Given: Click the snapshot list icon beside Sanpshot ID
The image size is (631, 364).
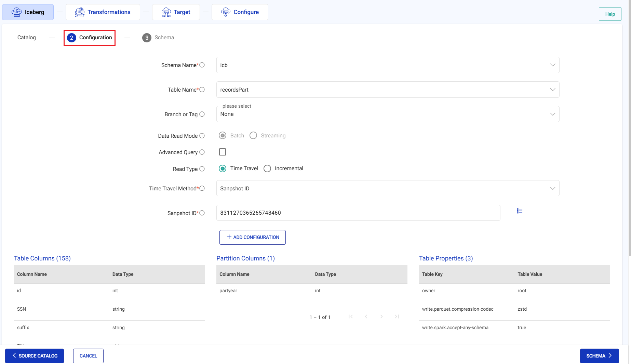Looking at the screenshot, I should [519, 211].
